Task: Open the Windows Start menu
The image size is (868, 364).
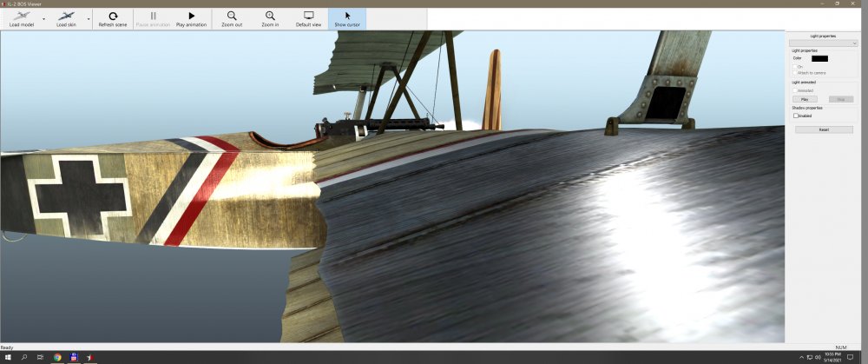Action: 7,357
